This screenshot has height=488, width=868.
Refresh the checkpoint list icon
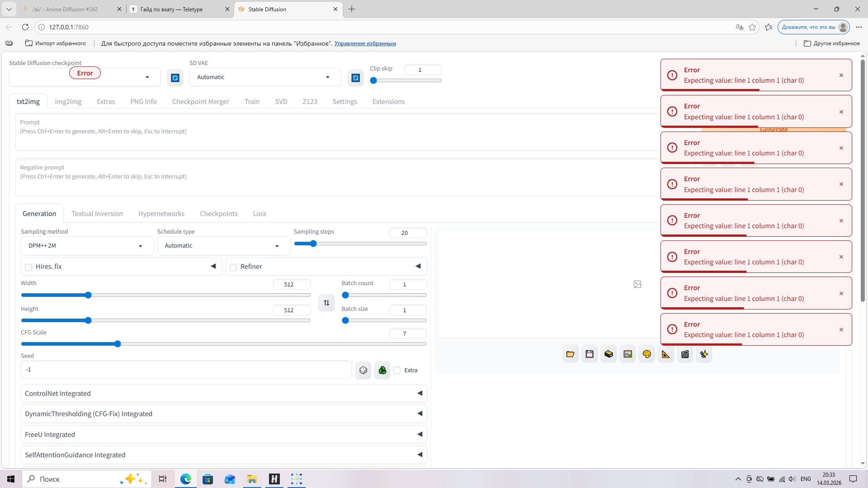pyautogui.click(x=175, y=78)
